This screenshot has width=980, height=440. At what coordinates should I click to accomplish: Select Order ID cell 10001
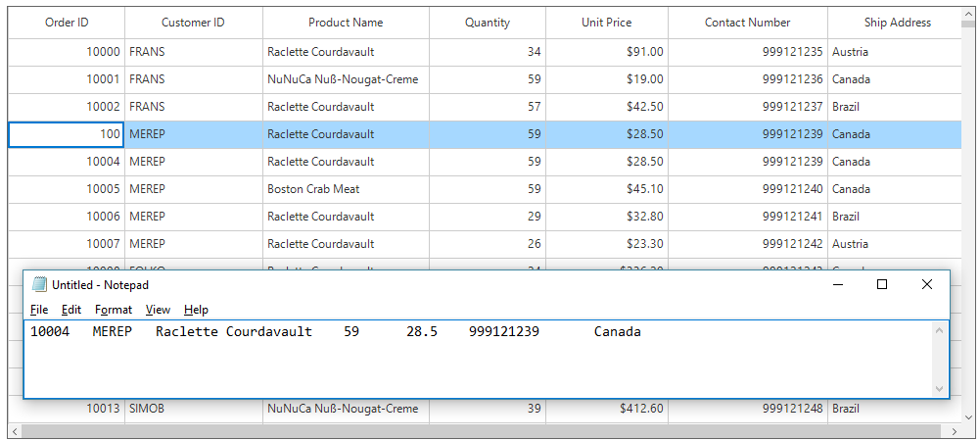67,79
